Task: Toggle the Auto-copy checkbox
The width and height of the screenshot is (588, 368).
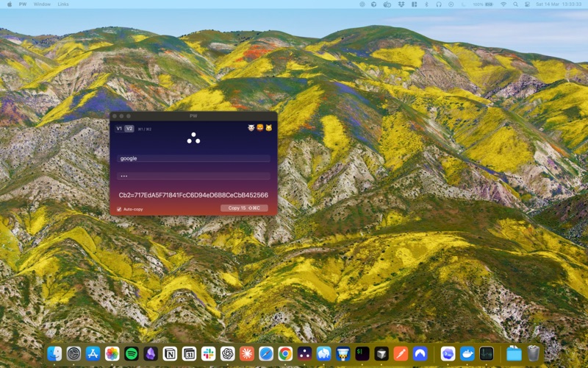Action: tap(119, 209)
